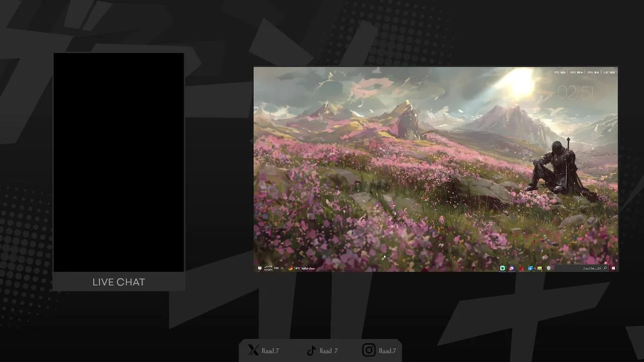Open the blue media app icon in the taskbar
Screen dimensions: 644x362
(x=530, y=268)
